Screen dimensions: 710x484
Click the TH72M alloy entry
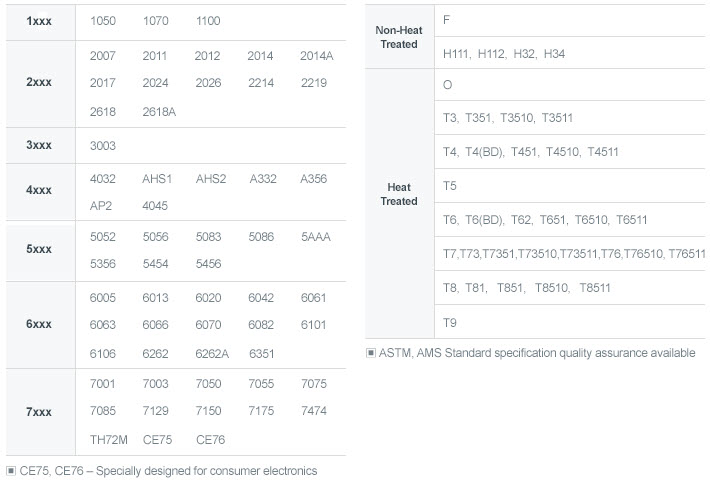click(x=108, y=439)
